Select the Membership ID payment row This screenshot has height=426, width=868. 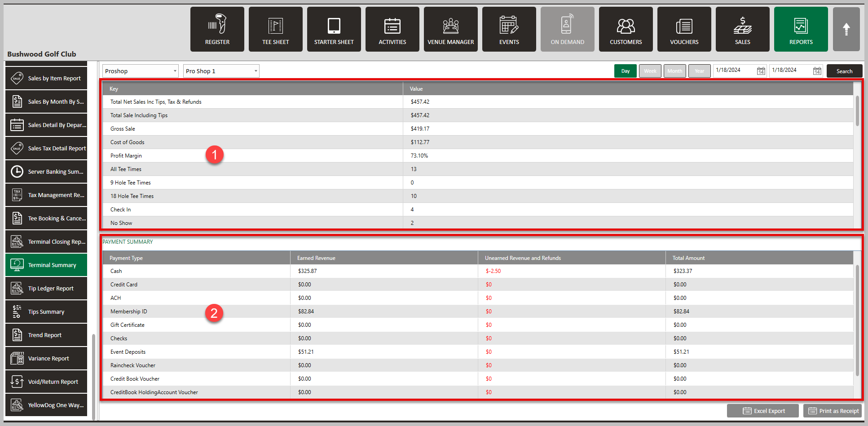[x=478, y=312]
